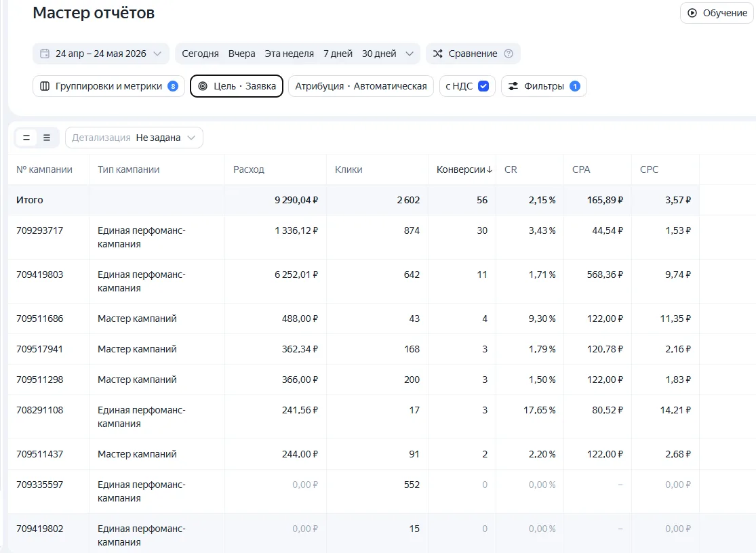Click CR value 9,30 %
The image size is (756, 553).
point(542,319)
